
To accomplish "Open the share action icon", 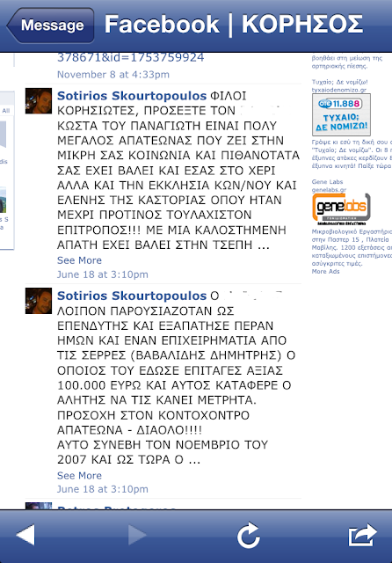I will coord(363,535).
